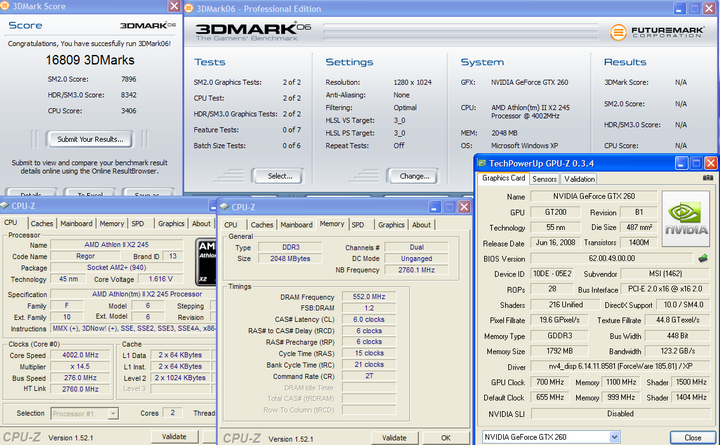Click the Memory Size value 1792 MB

coord(560,351)
